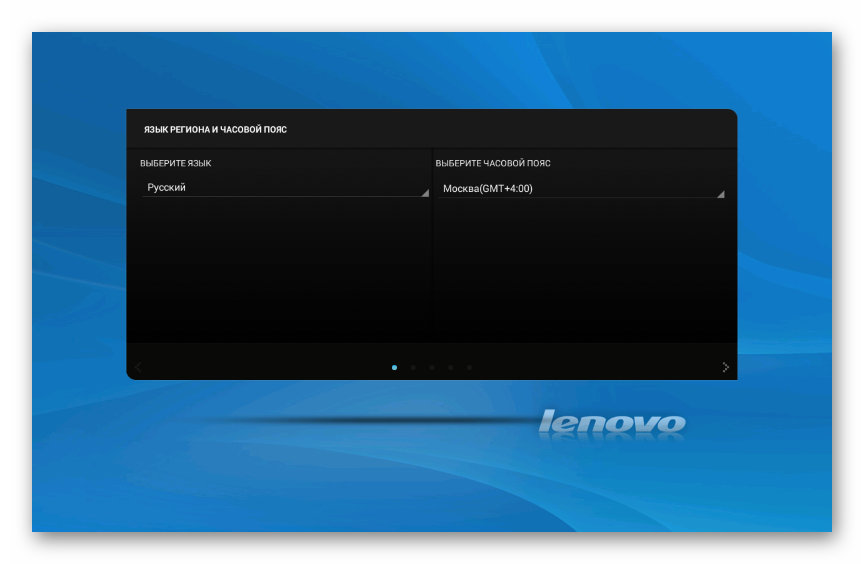Select the first highlighted page indicator dot

(x=395, y=367)
